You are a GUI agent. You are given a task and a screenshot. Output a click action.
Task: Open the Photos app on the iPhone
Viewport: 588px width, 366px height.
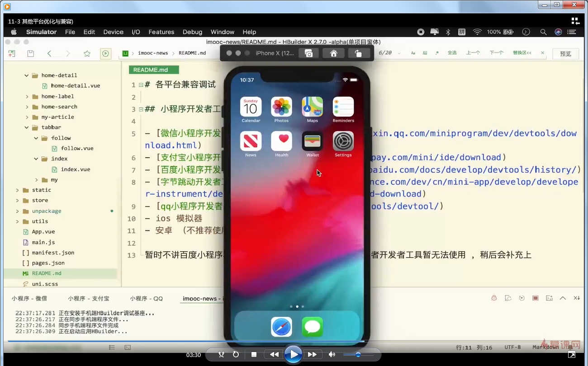point(281,107)
